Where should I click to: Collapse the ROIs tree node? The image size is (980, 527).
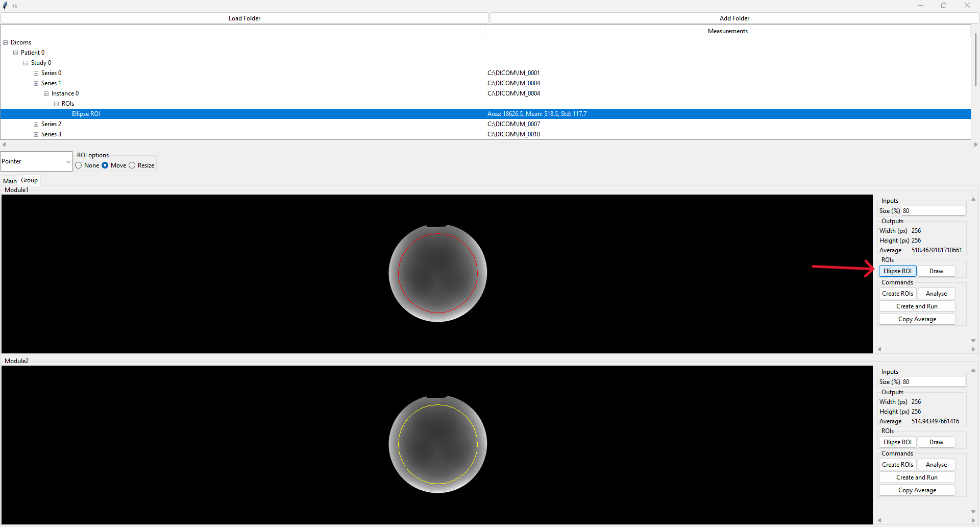[57, 104]
